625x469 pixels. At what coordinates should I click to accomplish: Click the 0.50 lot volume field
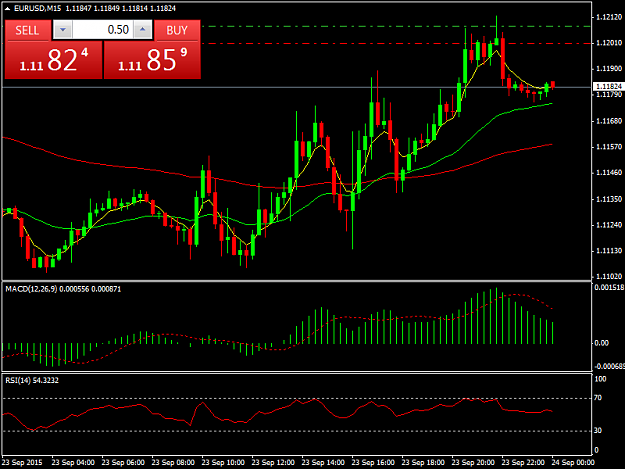coord(102,30)
